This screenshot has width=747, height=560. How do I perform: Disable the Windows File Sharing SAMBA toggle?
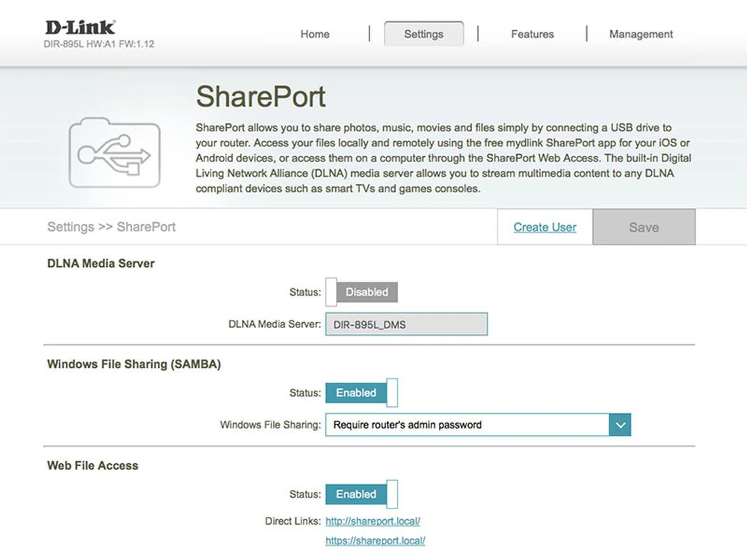(x=361, y=393)
